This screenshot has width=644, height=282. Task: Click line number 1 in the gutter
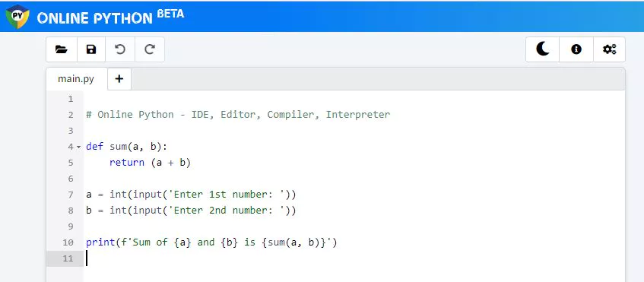click(70, 99)
